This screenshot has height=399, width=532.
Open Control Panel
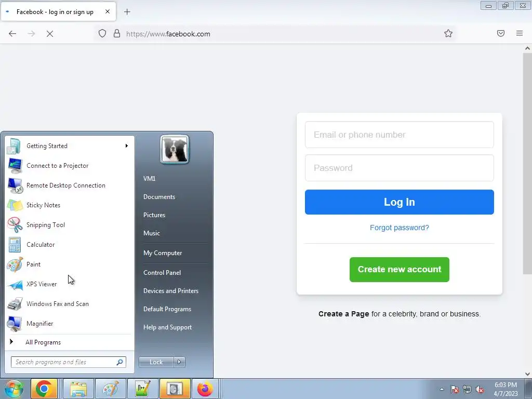[162, 273]
